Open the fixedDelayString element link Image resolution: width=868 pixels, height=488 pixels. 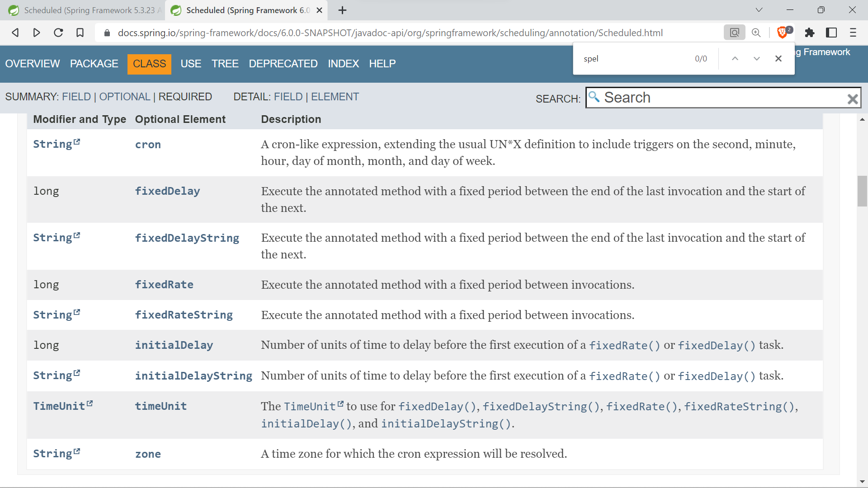(x=187, y=238)
